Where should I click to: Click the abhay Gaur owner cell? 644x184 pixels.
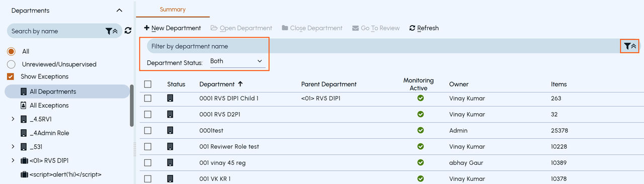(x=466, y=163)
